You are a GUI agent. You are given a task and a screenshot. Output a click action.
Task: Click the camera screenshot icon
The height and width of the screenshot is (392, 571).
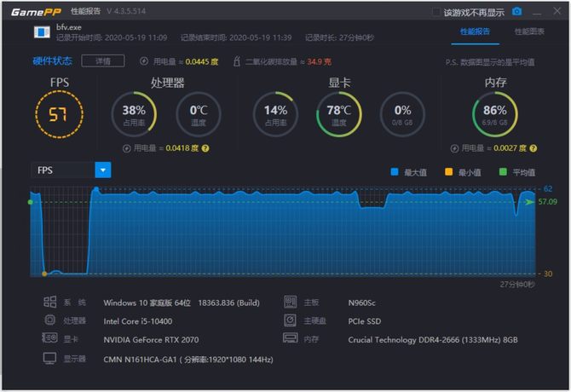tap(516, 12)
